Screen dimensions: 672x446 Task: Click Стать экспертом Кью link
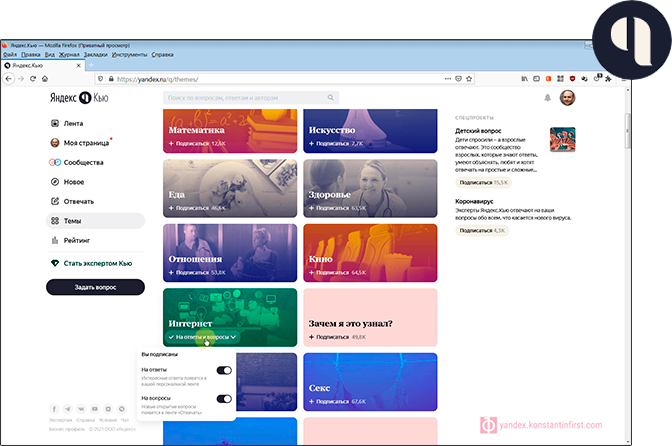pyautogui.click(x=98, y=263)
